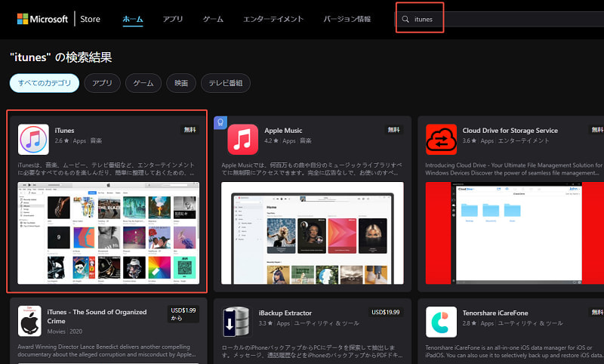The image size is (604, 364).
Task: Filter results by アプリ chip
Action: [102, 83]
